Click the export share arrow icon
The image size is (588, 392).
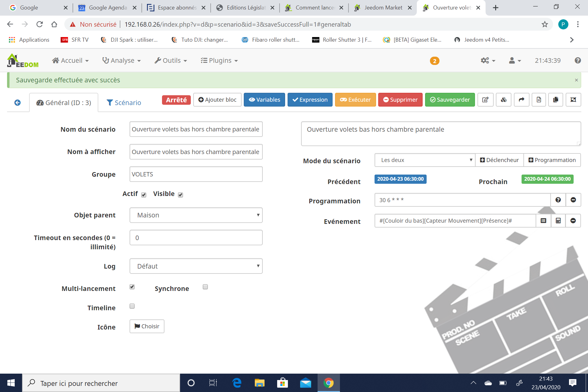pos(521,100)
